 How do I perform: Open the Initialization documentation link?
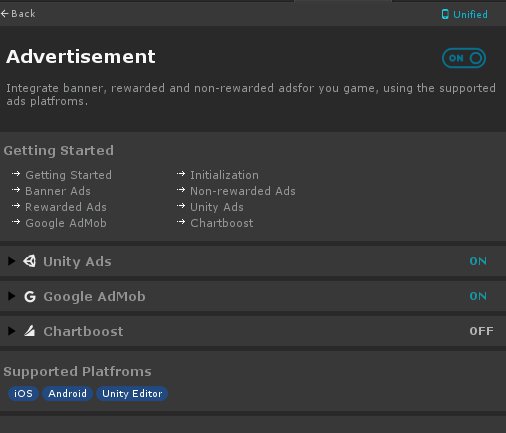(x=224, y=175)
